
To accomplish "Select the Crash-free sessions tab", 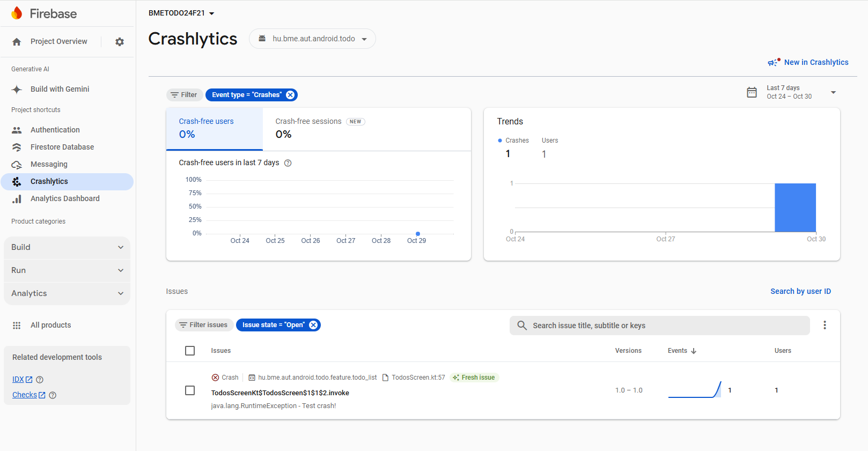I will tap(320, 129).
